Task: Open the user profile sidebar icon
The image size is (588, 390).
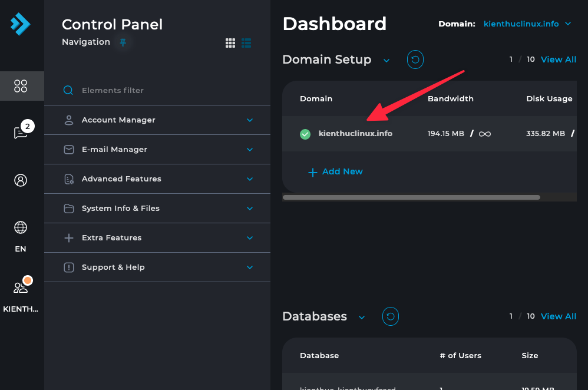Action: (21, 180)
